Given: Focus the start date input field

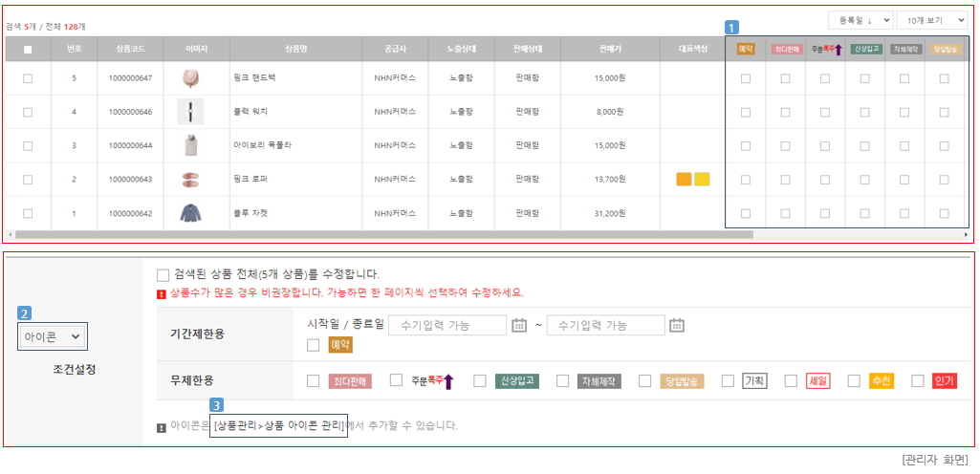Looking at the screenshot, I should coord(447,325).
